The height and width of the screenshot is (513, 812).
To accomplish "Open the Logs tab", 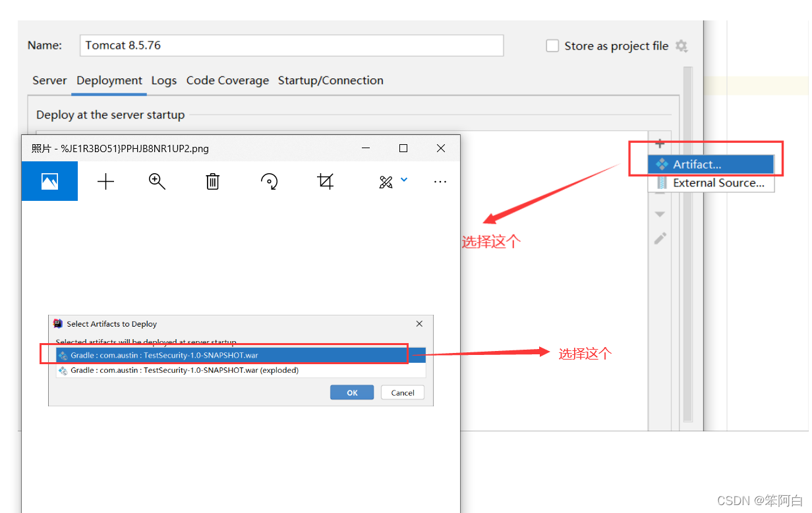I will 164,80.
